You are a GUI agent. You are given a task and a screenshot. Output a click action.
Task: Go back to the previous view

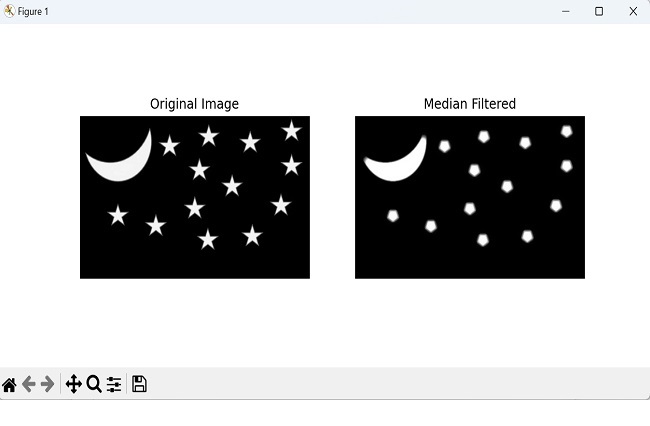click(x=28, y=385)
